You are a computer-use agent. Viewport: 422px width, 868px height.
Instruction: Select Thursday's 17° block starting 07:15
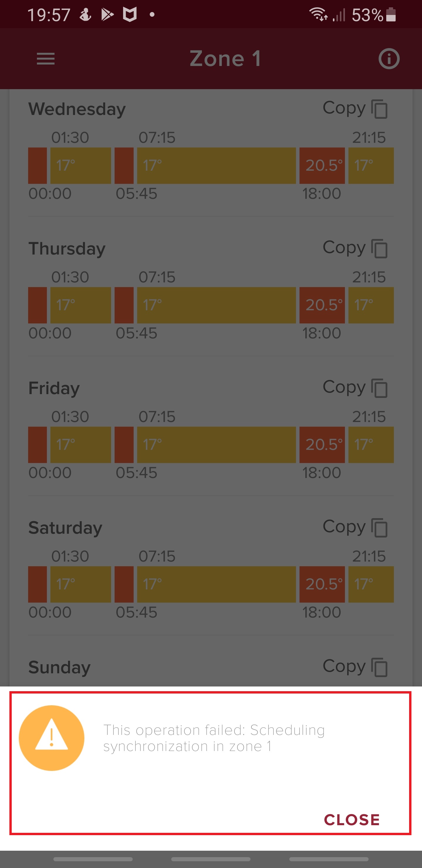[216, 305]
